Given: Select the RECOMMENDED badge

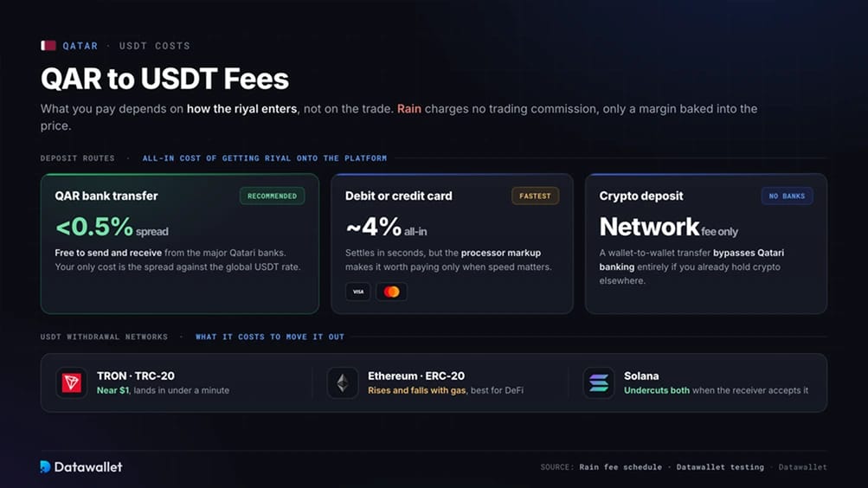Looking at the screenshot, I should click(x=272, y=196).
